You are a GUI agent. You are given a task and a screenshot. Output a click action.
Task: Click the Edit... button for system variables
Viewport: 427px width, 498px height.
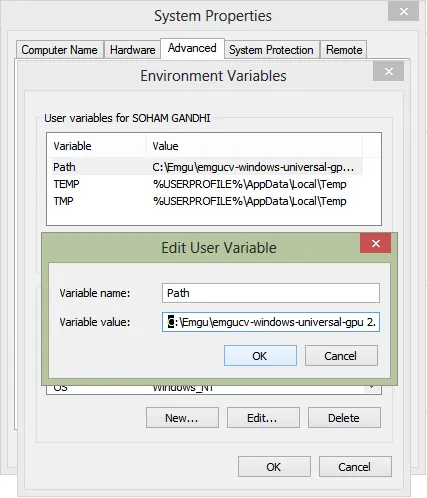click(x=263, y=417)
